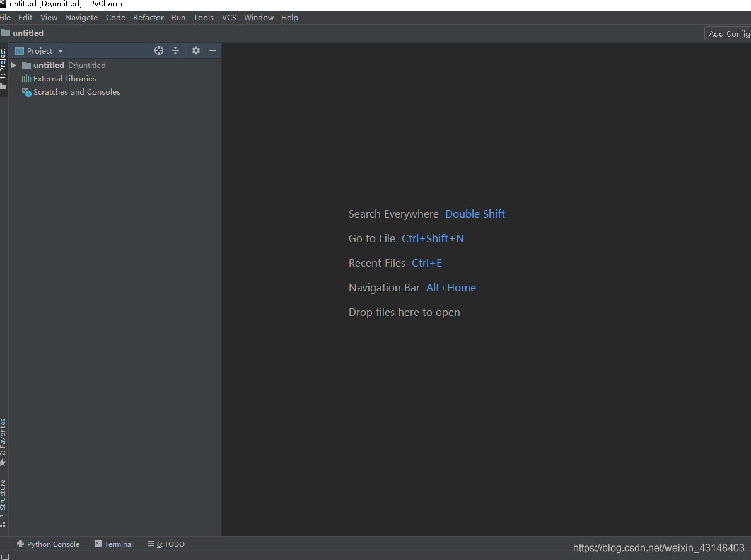Open Project panel settings gear

pyautogui.click(x=196, y=50)
